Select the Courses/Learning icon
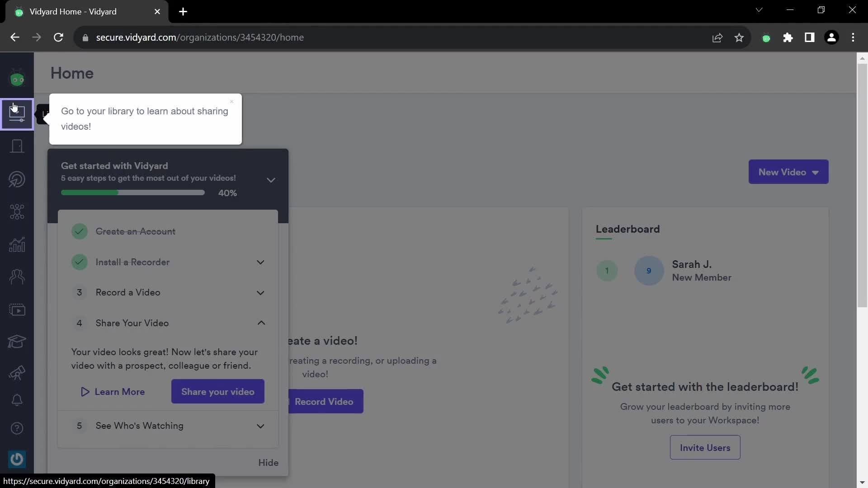 (16, 341)
